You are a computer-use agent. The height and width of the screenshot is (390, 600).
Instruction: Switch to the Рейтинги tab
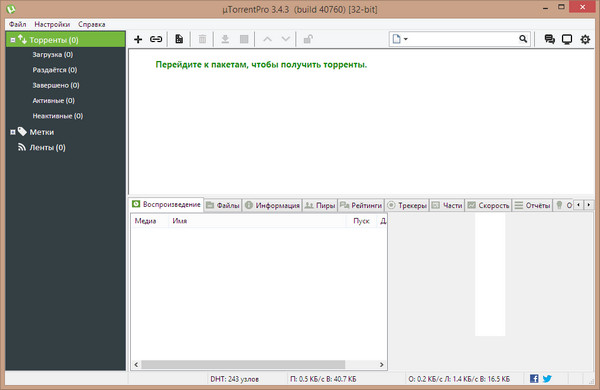coord(361,206)
